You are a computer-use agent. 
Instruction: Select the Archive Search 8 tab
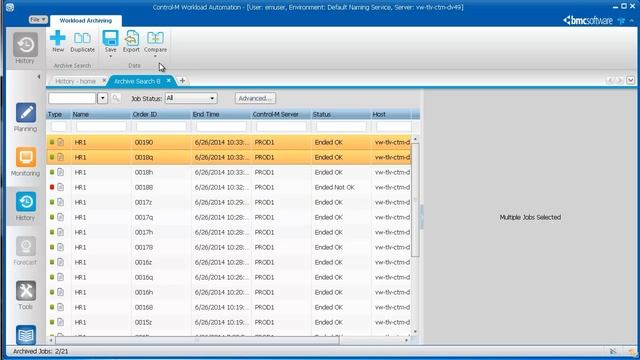(x=137, y=81)
